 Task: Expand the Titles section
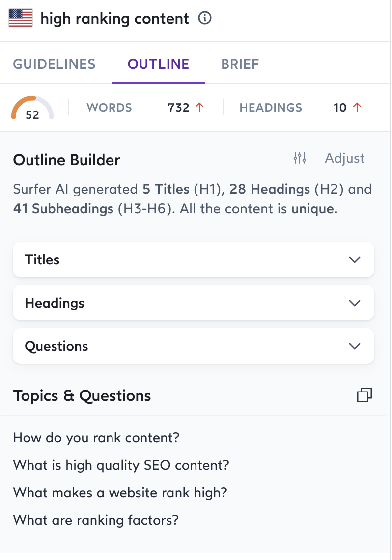(x=194, y=259)
